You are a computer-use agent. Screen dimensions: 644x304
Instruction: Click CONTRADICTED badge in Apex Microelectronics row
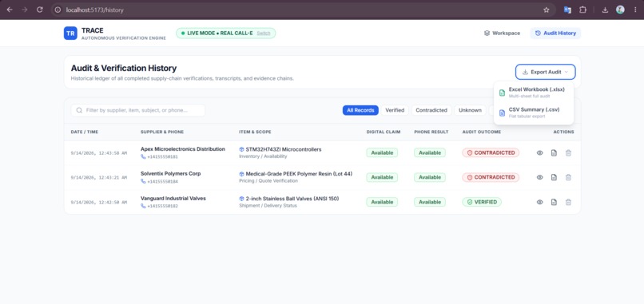pyautogui.click(x=491, y=153)
